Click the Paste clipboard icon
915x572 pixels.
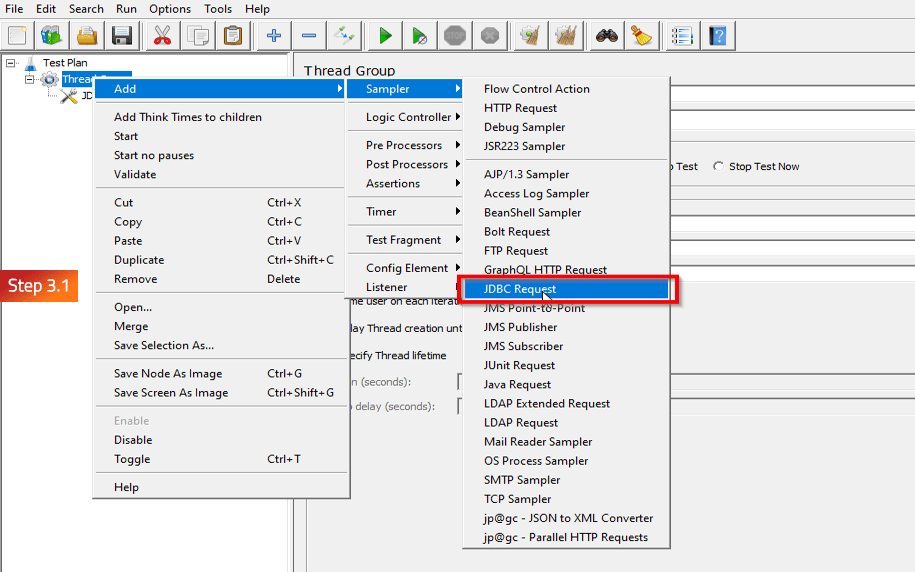click(233, 36)
